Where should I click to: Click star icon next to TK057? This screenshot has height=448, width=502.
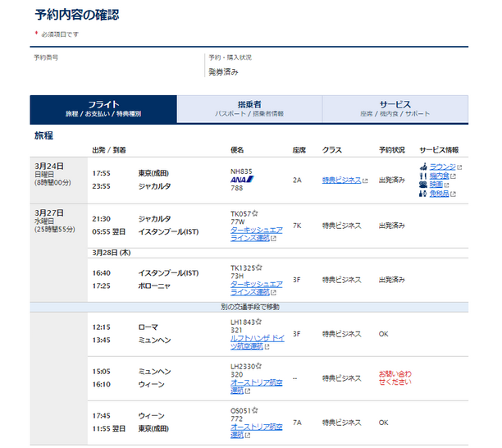pyautogui.click(x=255, y=213)
